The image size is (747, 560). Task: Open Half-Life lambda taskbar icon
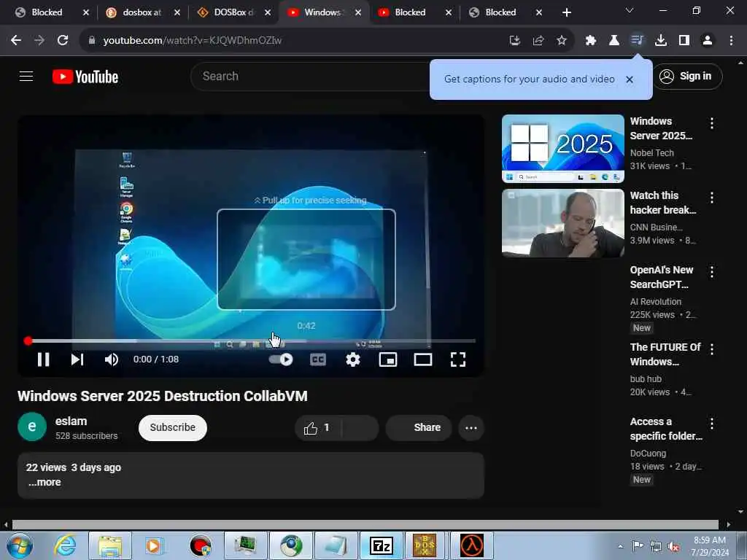(472, 545)
